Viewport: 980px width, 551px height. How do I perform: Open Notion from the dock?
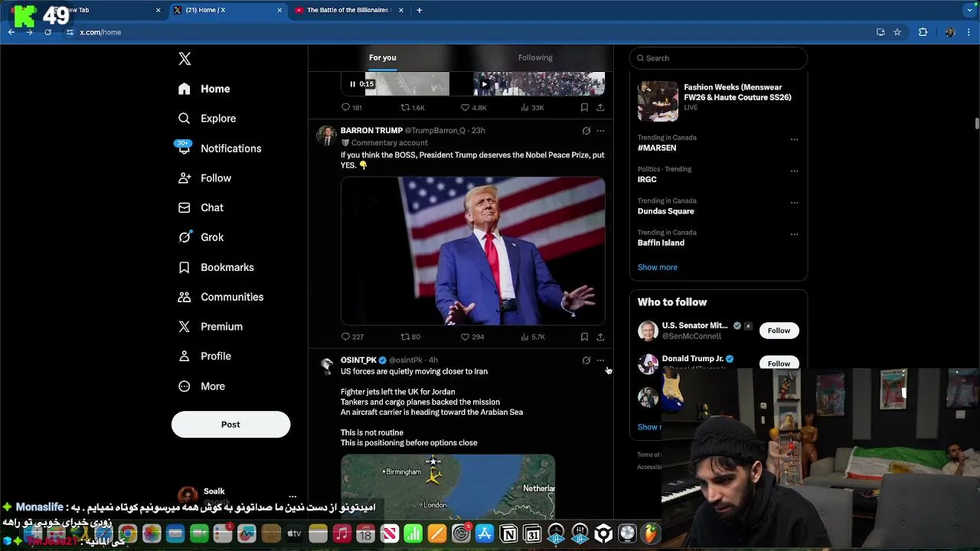(508, 533)
